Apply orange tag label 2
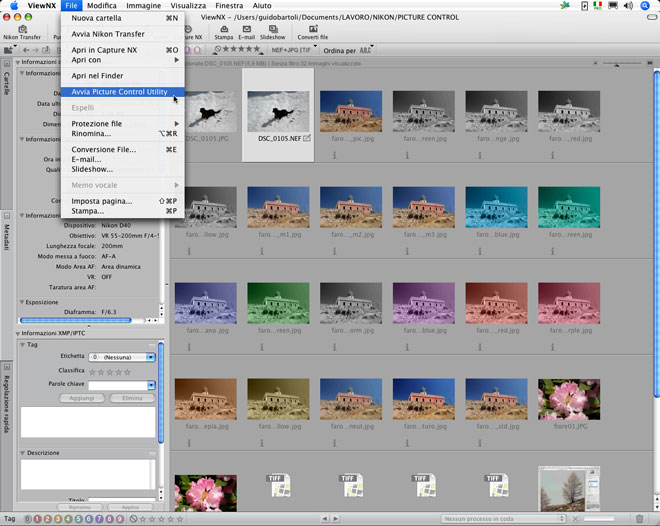The width and height of the screenshot is (660, 526). [48, 519]
